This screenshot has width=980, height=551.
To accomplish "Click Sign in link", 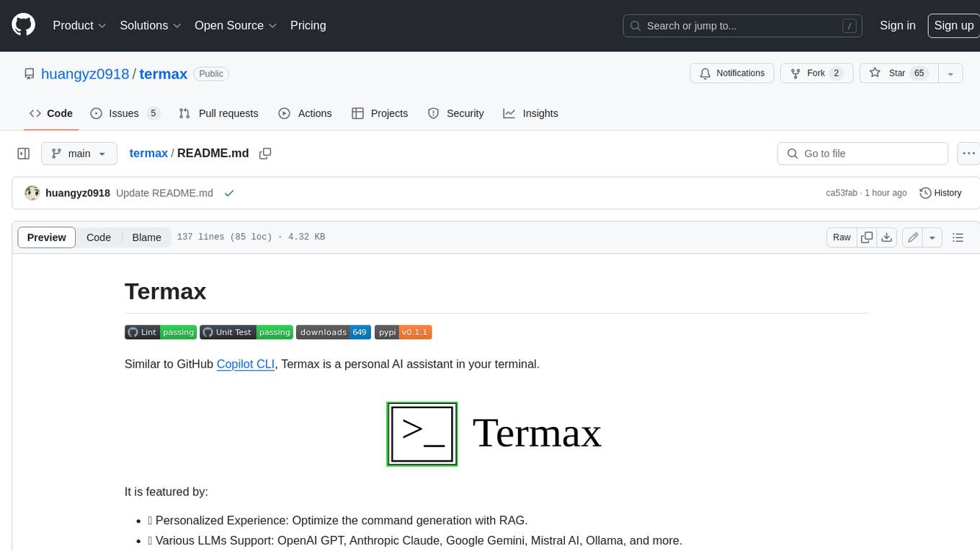I will click(897, 25).
